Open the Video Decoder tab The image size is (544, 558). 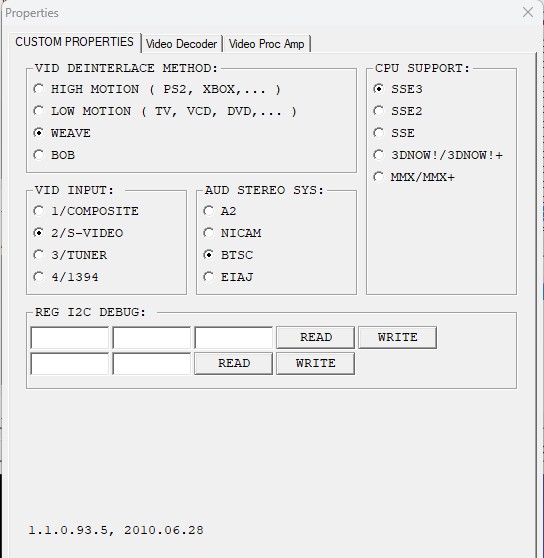click(181, 44)
